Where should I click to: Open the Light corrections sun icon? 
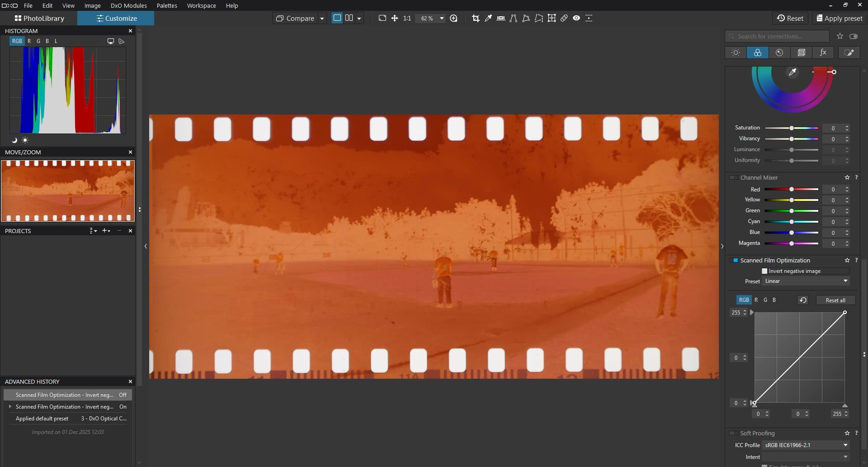tap(736, 52)
